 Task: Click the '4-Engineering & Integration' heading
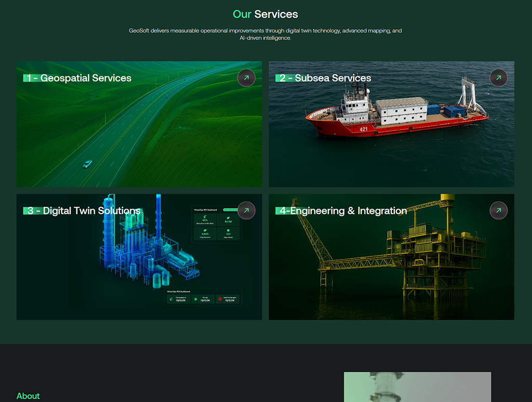[x=341, y=211]
